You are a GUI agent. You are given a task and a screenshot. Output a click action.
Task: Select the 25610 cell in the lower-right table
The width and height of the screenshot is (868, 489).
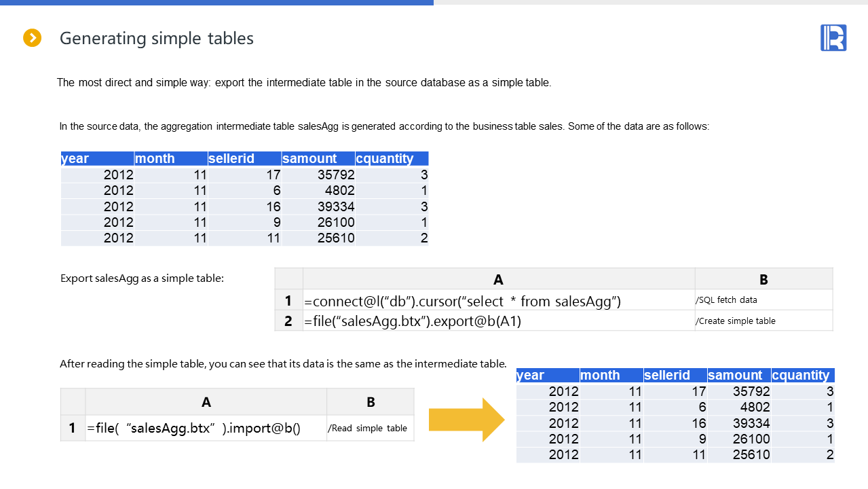tap(738, 454)
